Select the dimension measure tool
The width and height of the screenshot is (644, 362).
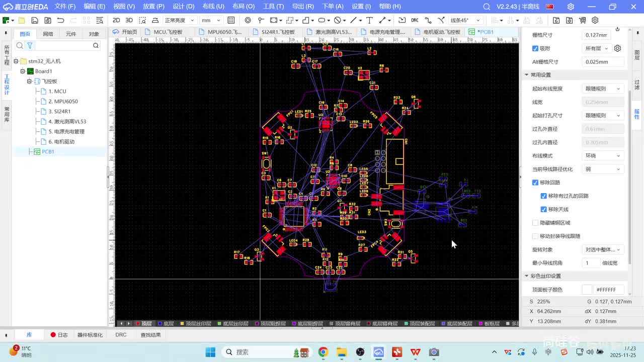pyautogui.click(x=382, y=20)
